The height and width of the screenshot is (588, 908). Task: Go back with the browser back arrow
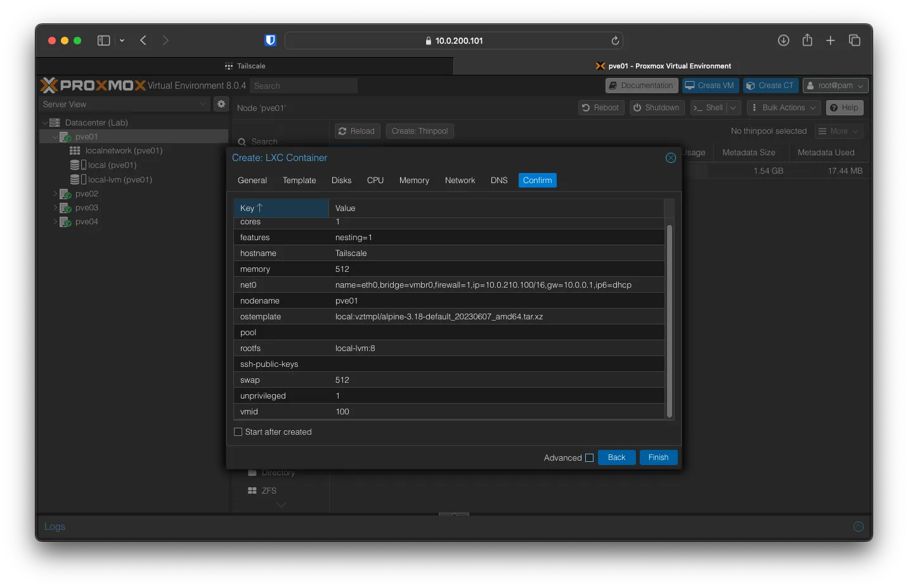click(143, 41)
